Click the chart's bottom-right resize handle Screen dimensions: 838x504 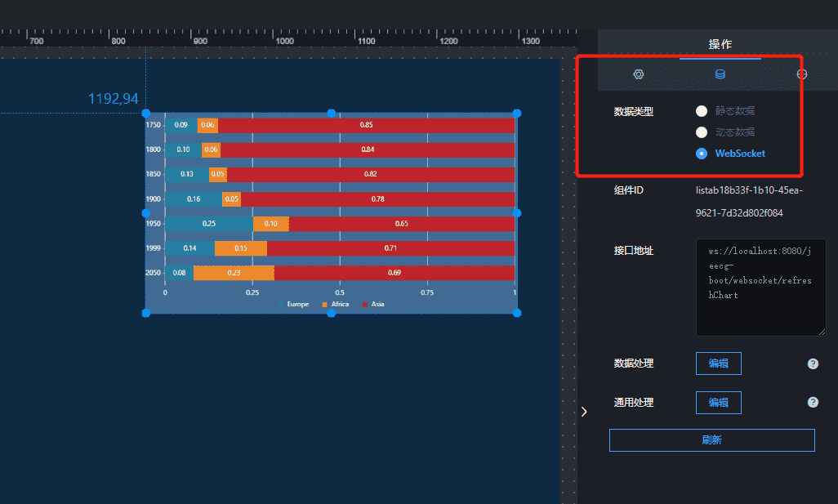click(516, 312)
